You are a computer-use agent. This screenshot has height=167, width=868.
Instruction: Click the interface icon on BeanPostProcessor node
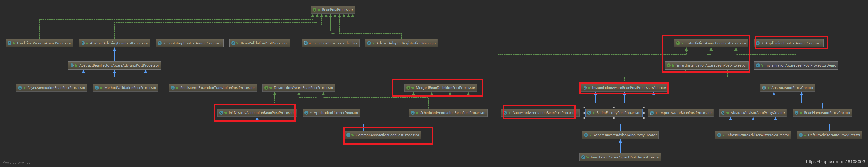pyautogui.click(x=314, y=10)
